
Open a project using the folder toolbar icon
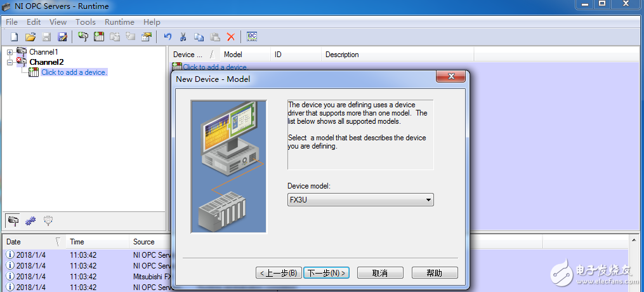(30, 37)
